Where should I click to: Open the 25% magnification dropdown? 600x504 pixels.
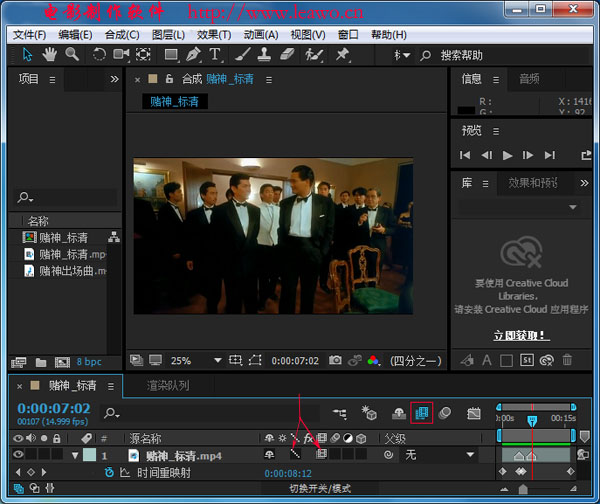point(218,360)
